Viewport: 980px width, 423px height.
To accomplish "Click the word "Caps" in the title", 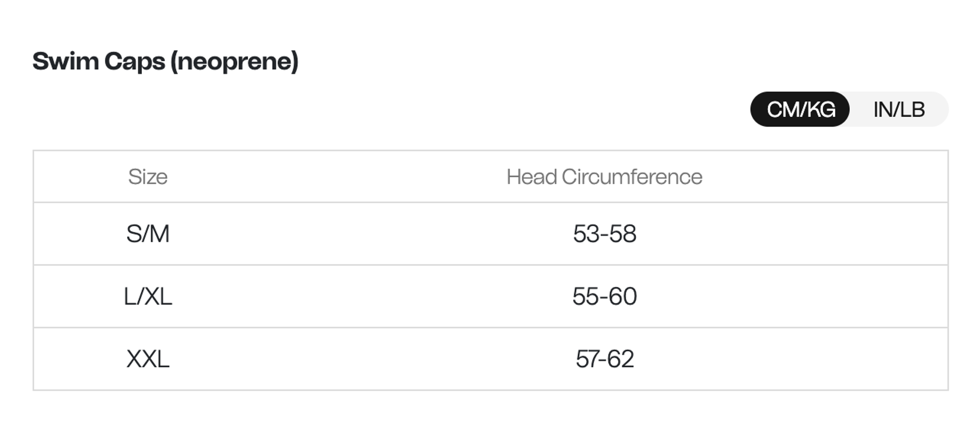I will [135, 61].
